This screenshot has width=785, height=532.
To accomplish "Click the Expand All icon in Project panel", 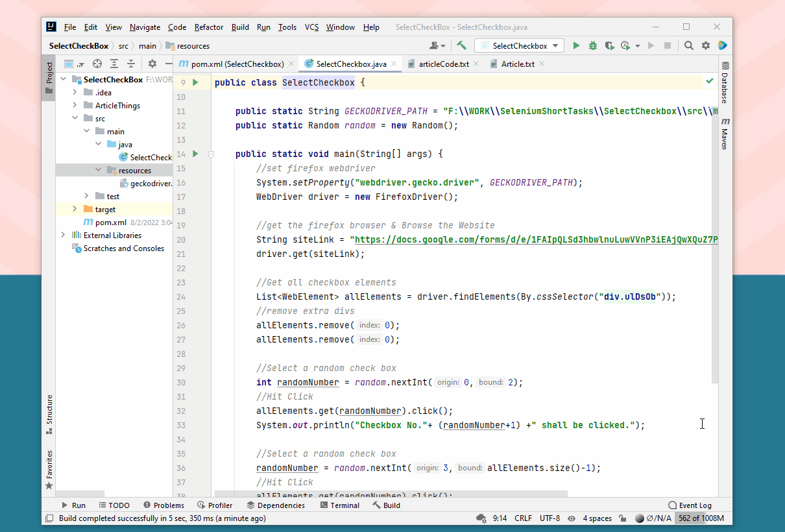I will pos(114,64).
